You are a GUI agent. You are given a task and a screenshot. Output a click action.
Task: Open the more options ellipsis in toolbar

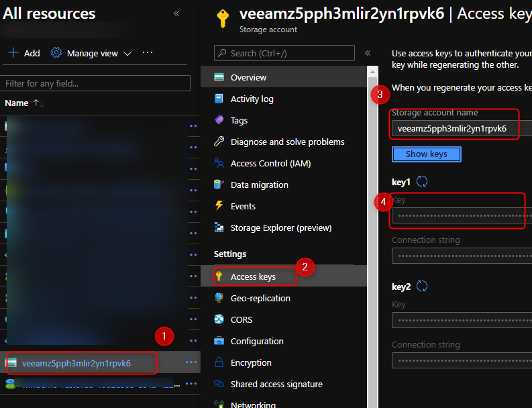[148, 53]
